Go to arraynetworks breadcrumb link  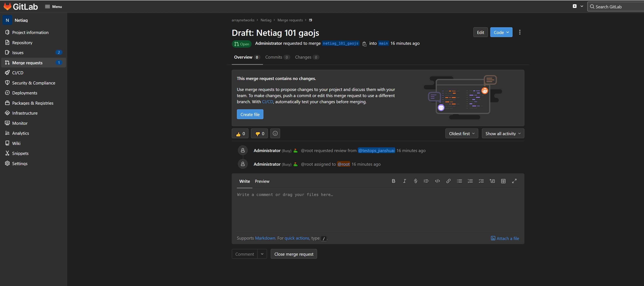243,20
